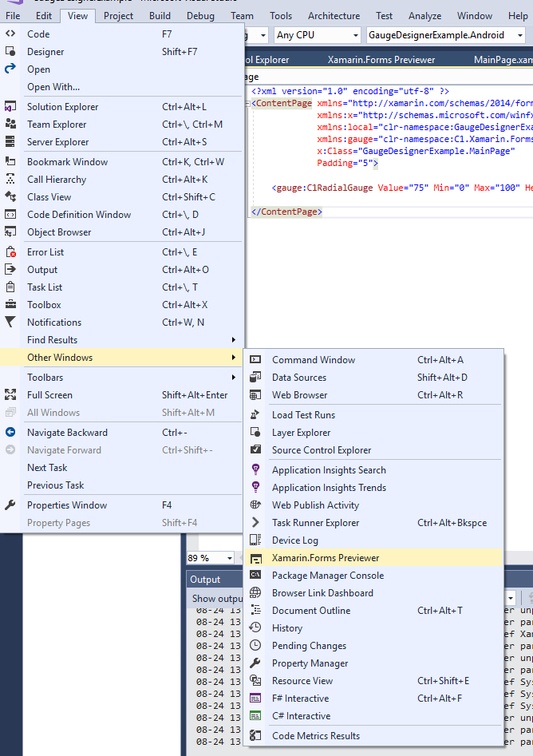Click the Full Screen icon
Screen dimensions: 533x756
pos(10,395)
